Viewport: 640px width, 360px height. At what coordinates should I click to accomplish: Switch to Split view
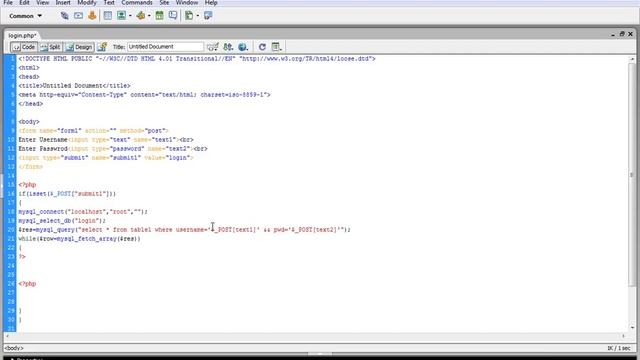tap(51, 47)
